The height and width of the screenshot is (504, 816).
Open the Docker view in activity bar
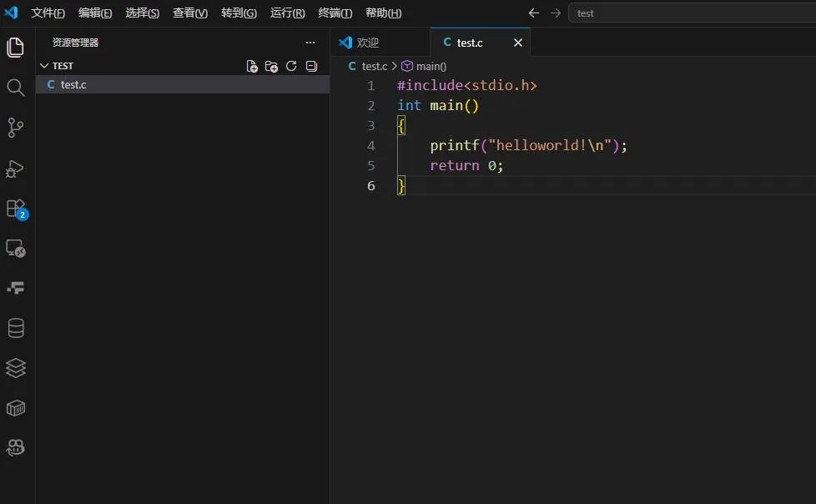pyautogui.click(x=16, y=287)
